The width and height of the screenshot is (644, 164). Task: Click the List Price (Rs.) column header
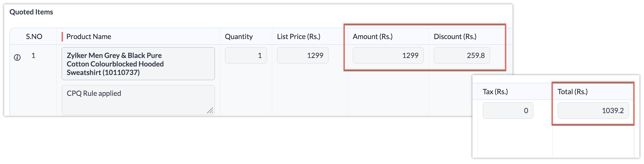pyautogui.click(x=299, y=36)
